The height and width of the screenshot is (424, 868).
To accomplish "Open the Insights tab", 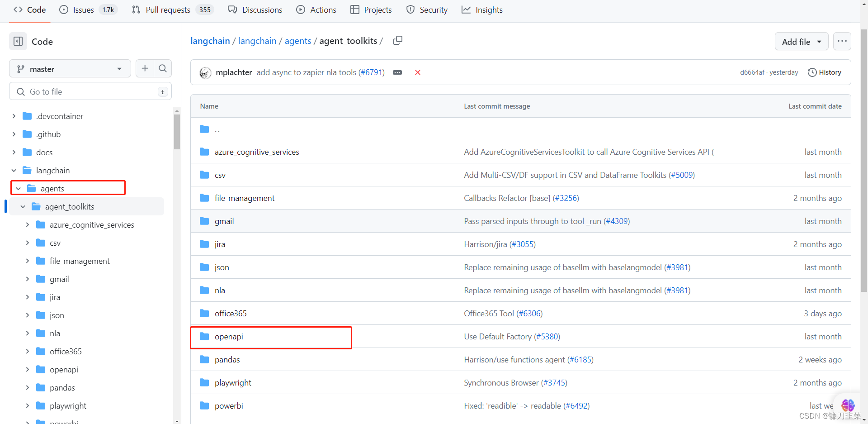I will (482, 10).
